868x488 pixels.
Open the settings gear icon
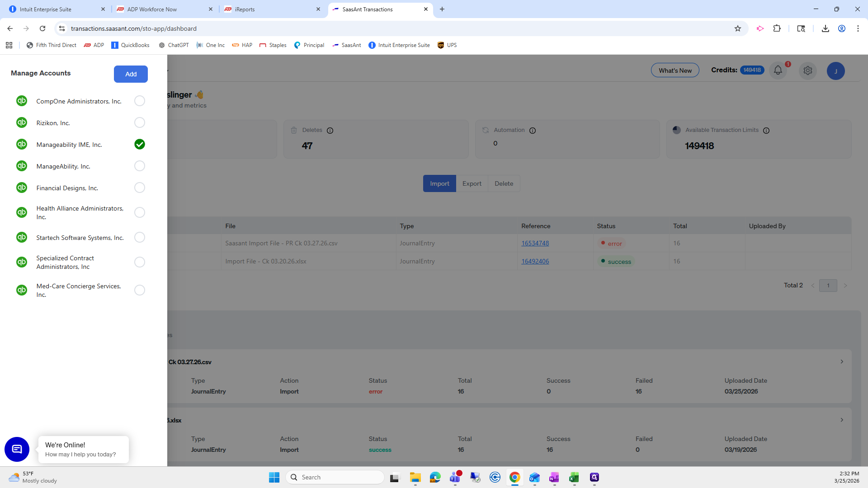pos(807,70)
